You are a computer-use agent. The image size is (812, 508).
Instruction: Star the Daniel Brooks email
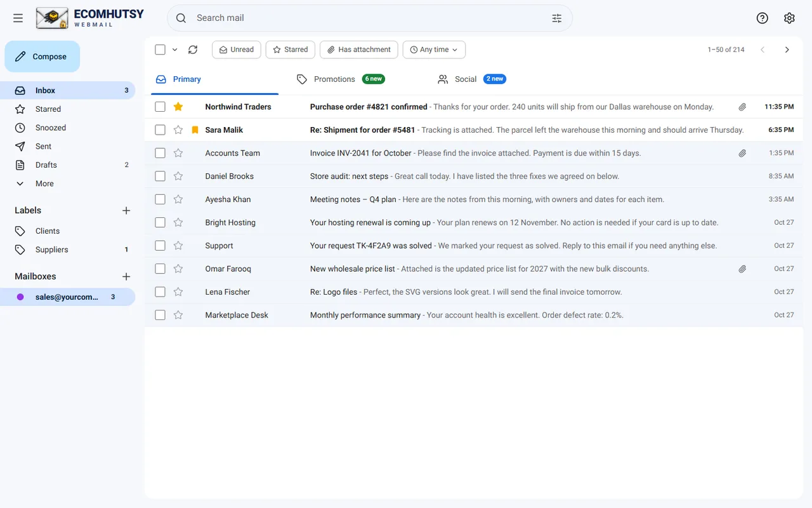click(x=178, y=176)
